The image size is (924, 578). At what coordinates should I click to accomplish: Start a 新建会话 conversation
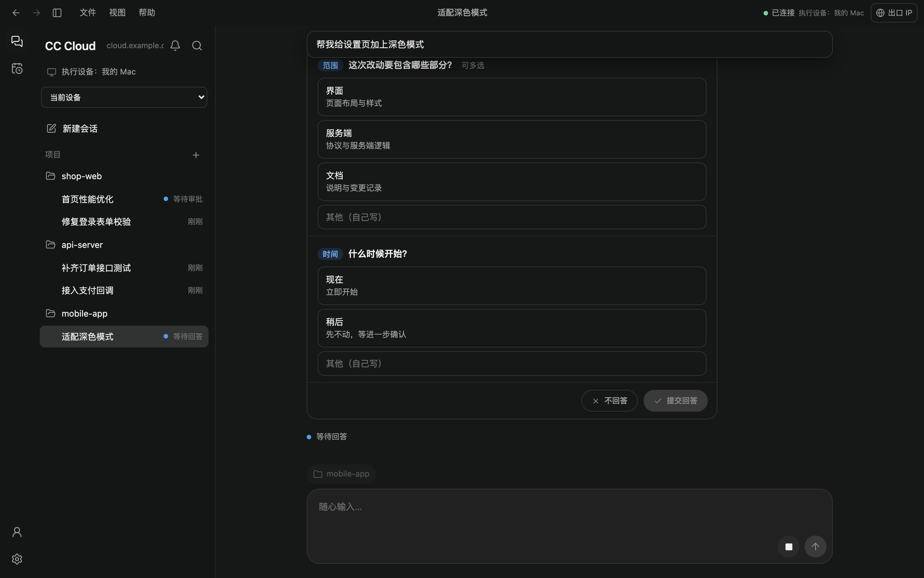[124, 128]
